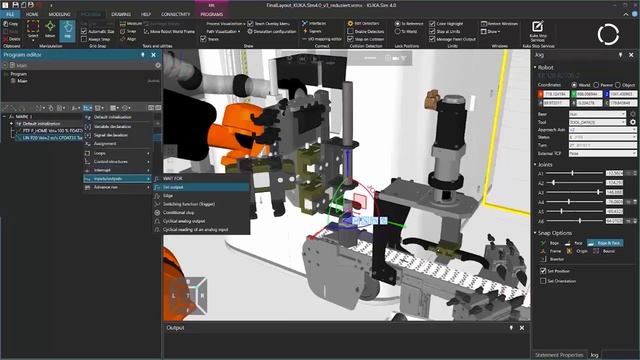
Task: Open Process Visualization dropdown
Action: (x=225, y=24)
